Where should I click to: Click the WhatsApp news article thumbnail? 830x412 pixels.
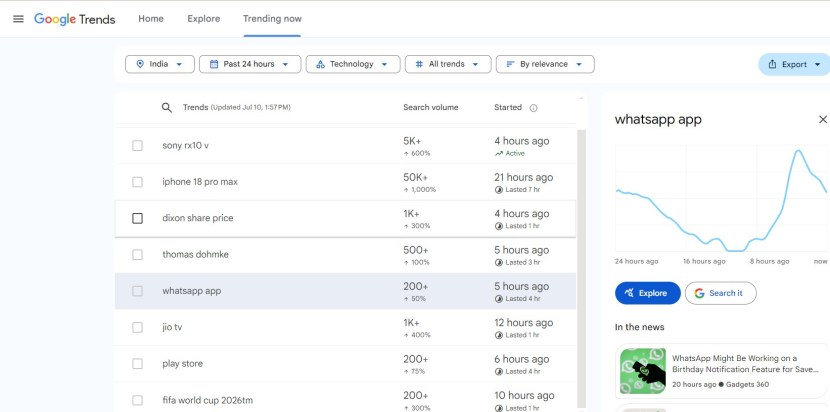[643, 371]
